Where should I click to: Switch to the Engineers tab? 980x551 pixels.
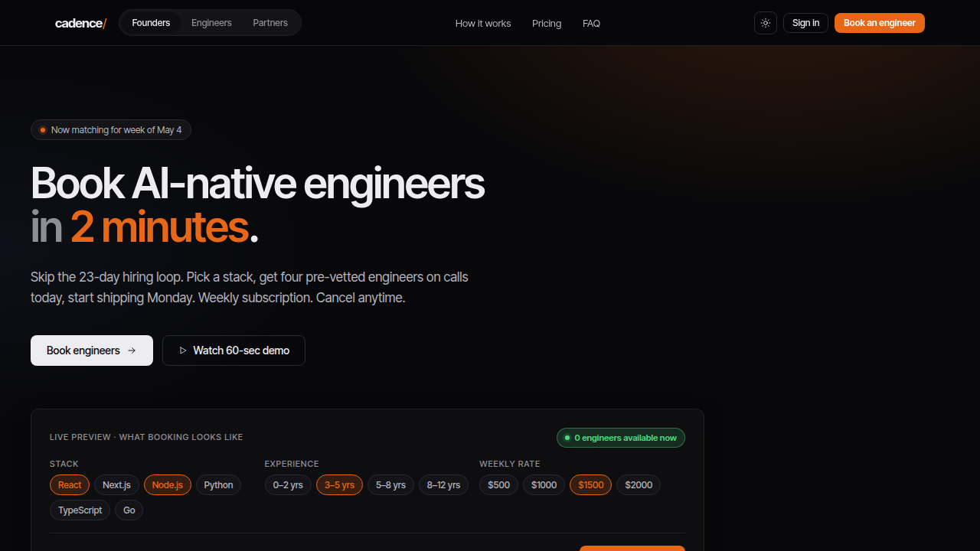tap(211, 23)
